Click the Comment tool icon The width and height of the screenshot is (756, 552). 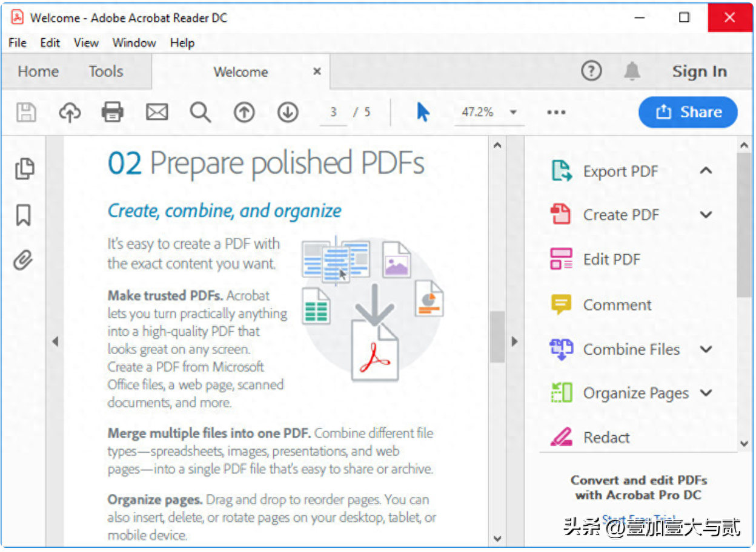[561, 304]
